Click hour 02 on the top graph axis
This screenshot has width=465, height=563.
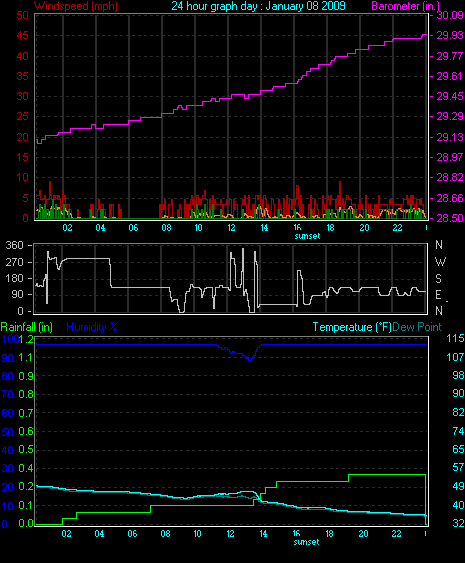[68, 228]
